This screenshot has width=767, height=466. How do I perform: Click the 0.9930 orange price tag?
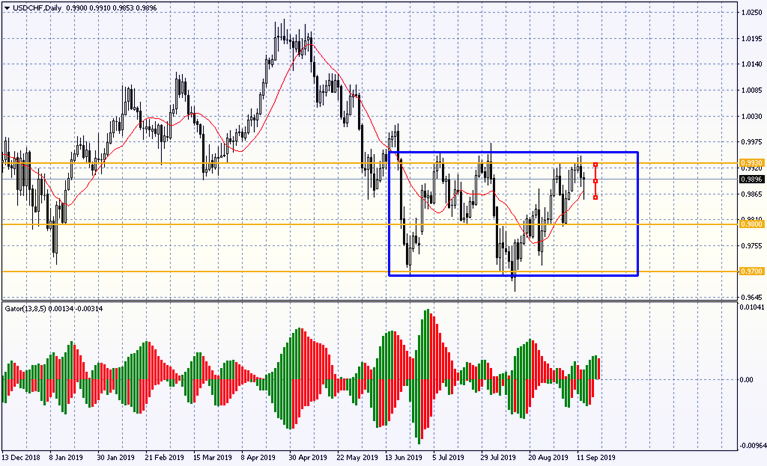coord(752,162)
